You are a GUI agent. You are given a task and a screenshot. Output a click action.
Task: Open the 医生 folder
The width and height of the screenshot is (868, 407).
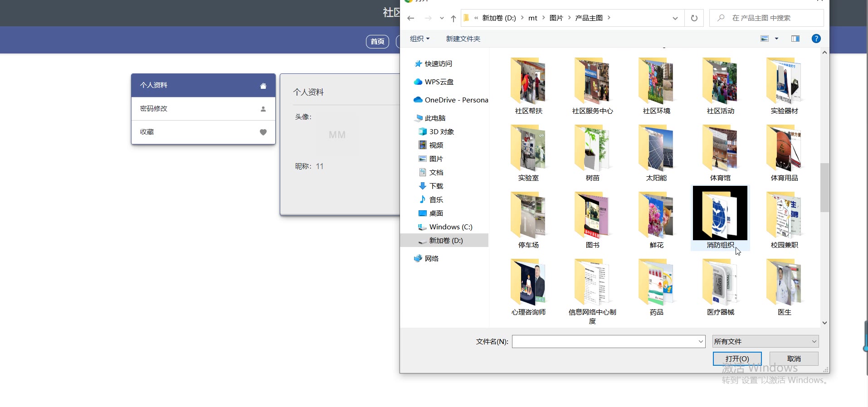(784, 287)
